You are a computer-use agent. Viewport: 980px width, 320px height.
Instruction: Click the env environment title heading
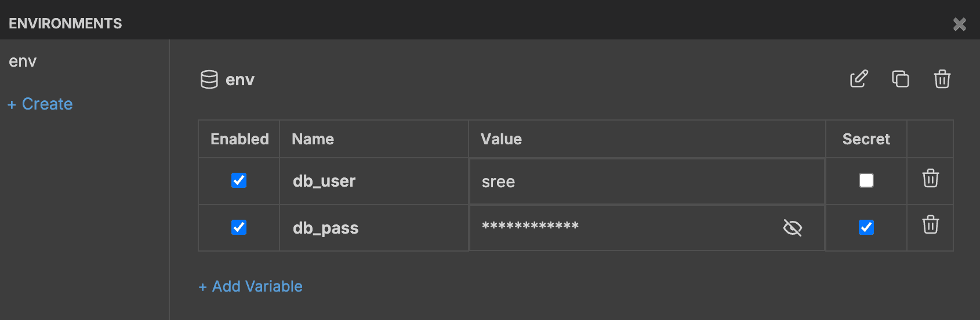click(240, 80)
